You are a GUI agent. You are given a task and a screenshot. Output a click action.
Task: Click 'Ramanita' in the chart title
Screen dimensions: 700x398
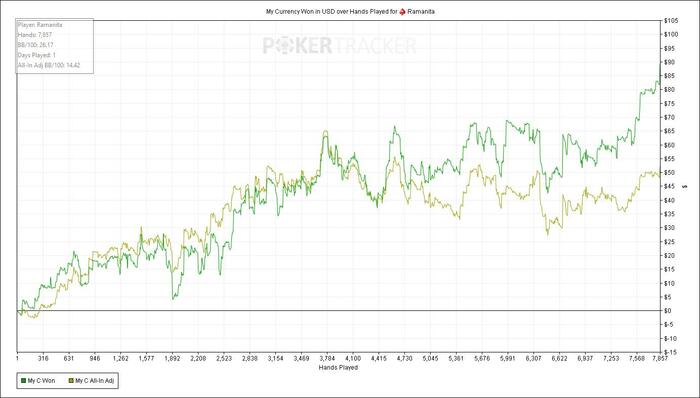coord(421,12)
